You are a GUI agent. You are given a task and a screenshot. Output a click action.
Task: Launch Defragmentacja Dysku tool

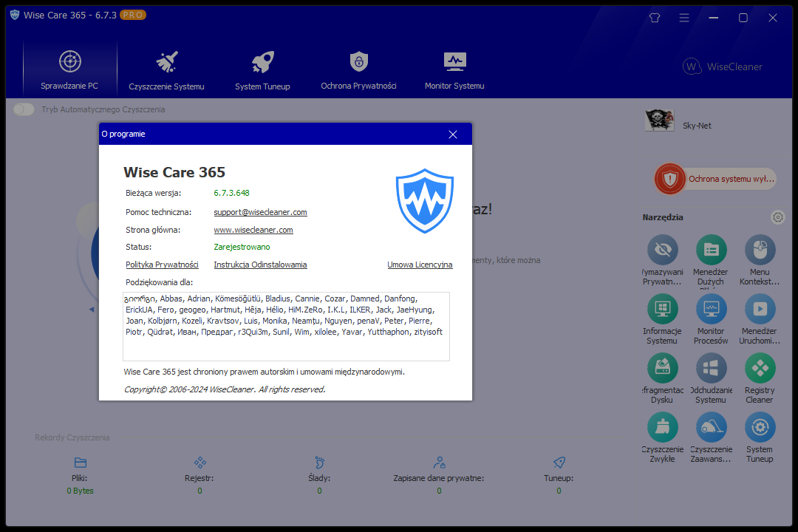pos(662,378)
